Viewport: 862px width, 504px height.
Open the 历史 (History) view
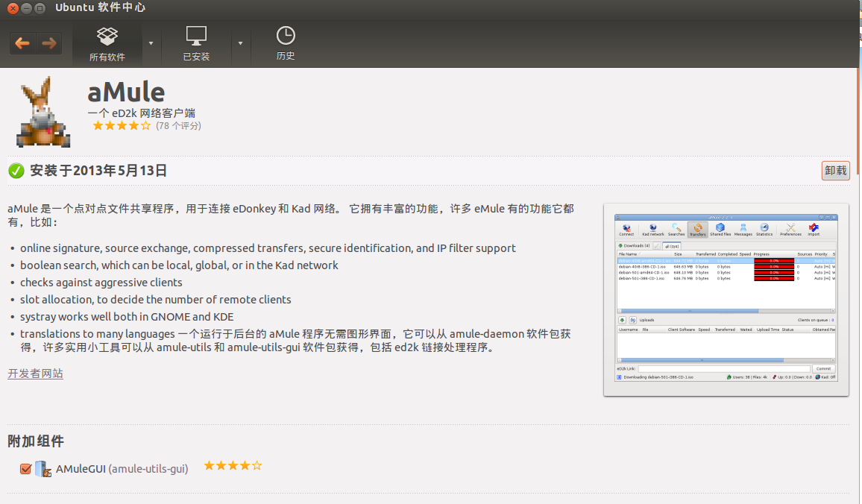[286, 44]
